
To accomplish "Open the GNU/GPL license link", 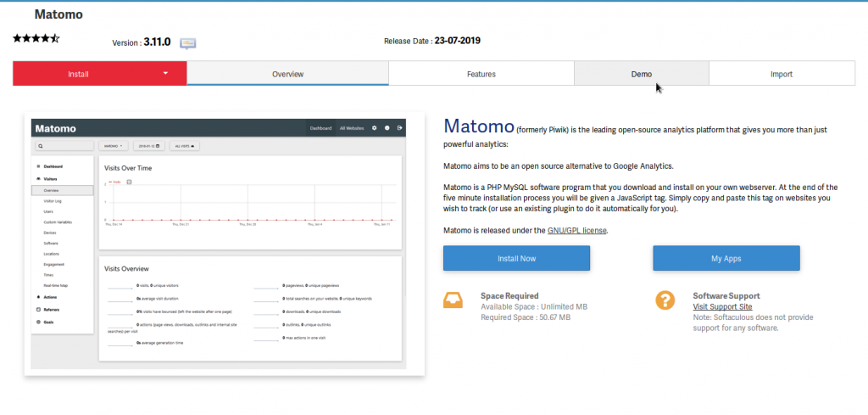I will [x=577, y=230].
